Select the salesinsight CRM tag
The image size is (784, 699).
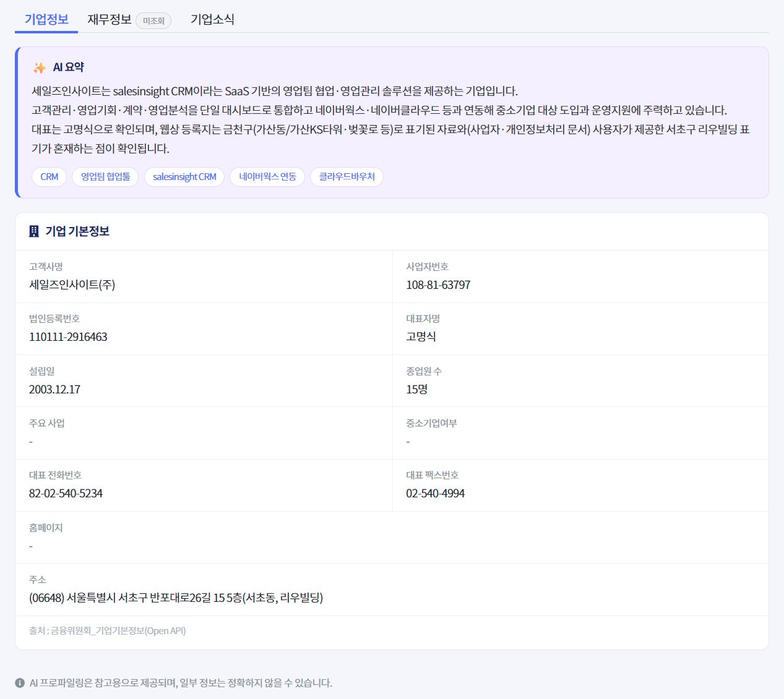coord(184,177)
